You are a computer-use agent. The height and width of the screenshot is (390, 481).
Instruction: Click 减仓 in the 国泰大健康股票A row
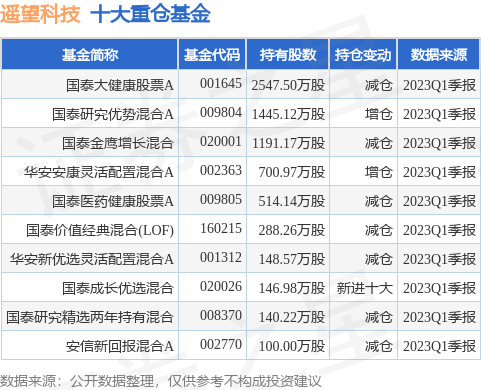click(379, 85)
